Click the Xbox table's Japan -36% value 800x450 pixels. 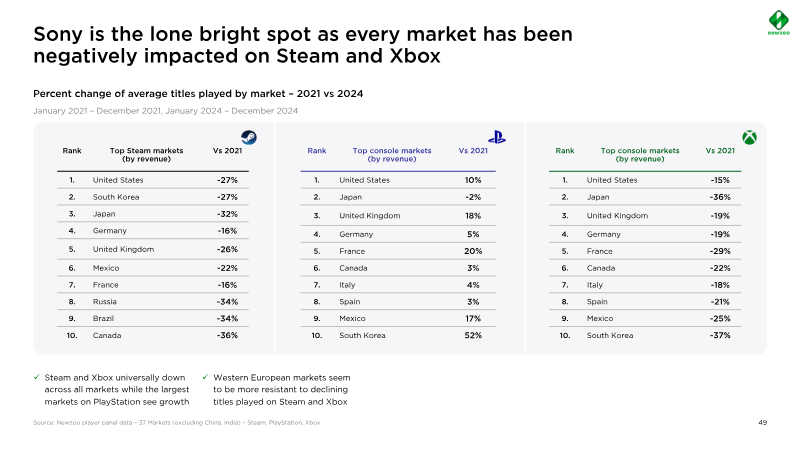(719, 197)
